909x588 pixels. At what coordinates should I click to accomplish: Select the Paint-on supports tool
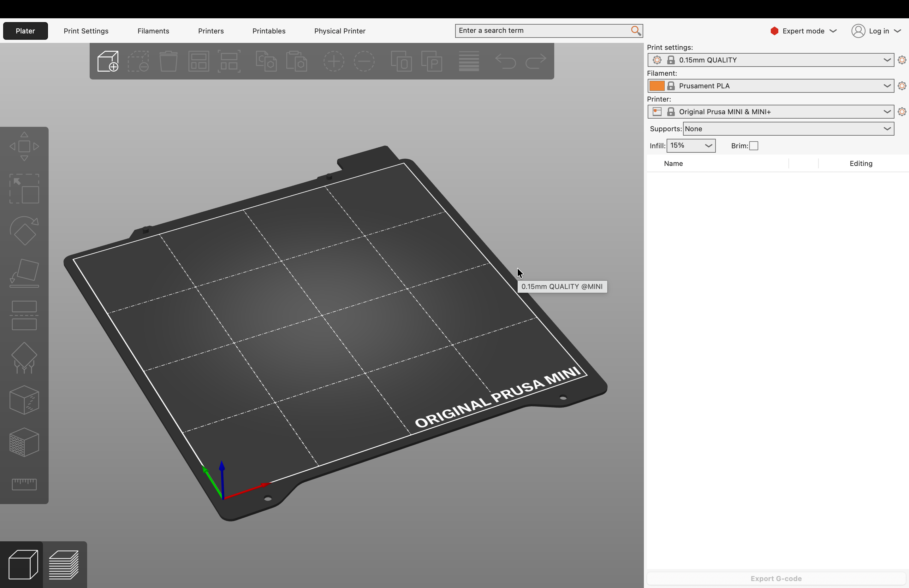(x=24, y=358)
